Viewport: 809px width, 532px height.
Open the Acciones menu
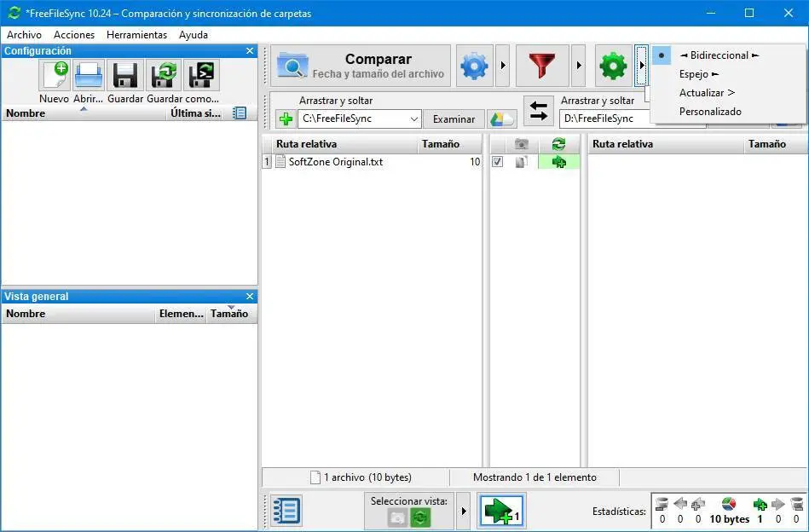click(x=74, y=35)
